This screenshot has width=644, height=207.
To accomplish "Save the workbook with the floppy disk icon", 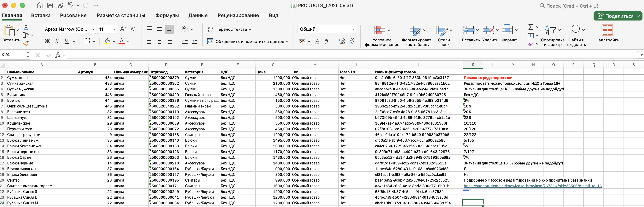I will (x=50, y=5).
